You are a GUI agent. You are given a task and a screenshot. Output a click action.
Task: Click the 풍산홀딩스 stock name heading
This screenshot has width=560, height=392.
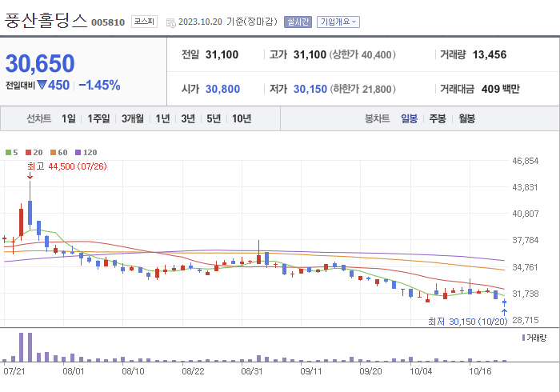(46, 20)
